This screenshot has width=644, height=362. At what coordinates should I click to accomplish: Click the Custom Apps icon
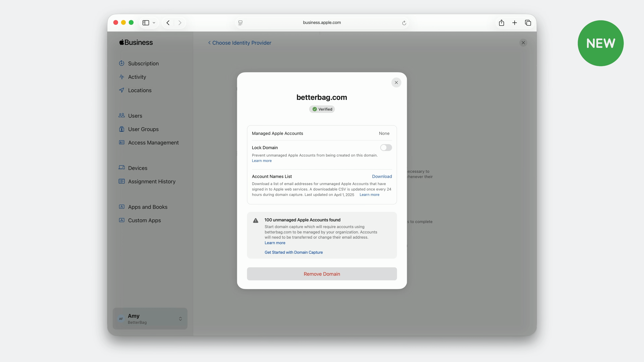tap(121, 220)
